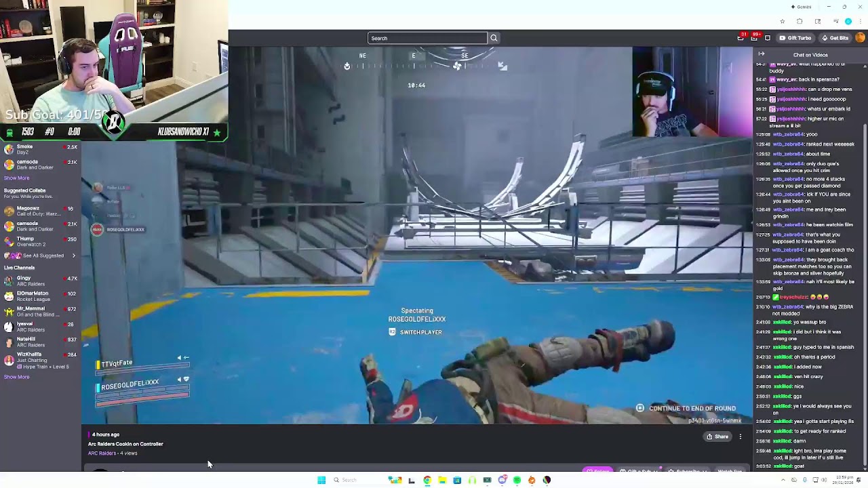Open Microsoft Store from the taskbar
This screenshot has height=488, width=868.
(457, 480)
